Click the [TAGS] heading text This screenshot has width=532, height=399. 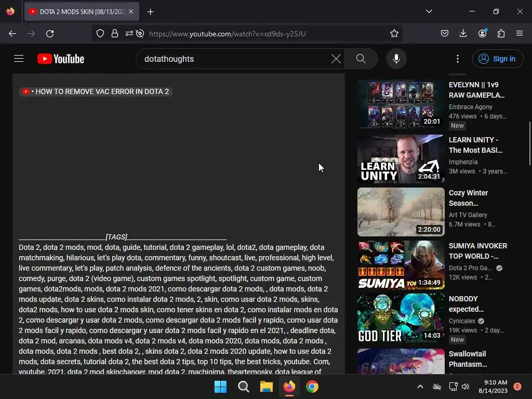(116, 237)
